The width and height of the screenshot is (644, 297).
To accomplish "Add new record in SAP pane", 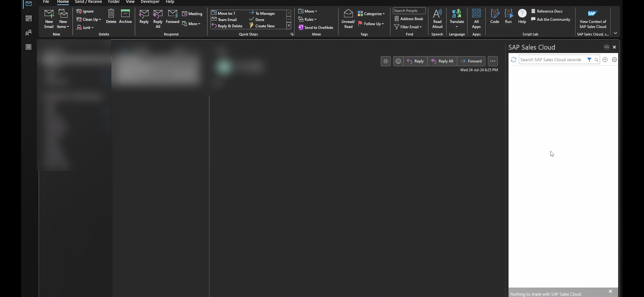I will [x=605, y=60].
